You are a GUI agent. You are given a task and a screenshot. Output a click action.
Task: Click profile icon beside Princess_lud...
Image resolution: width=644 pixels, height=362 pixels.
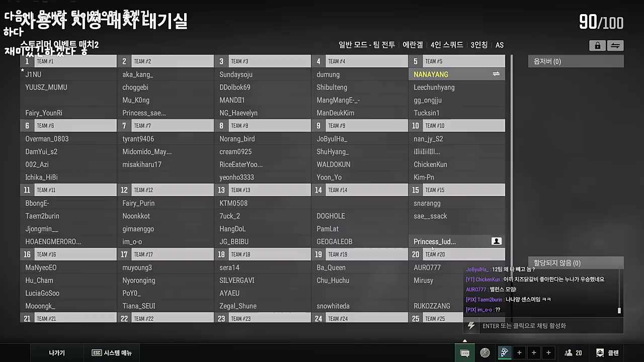click(496, 241)
